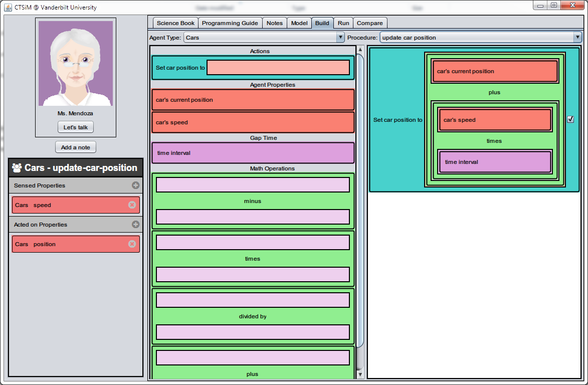This screenshot has width=588, height=385.
Task: Add a Sensed Property using the plus icon
Action: click(x=135, y=185)
